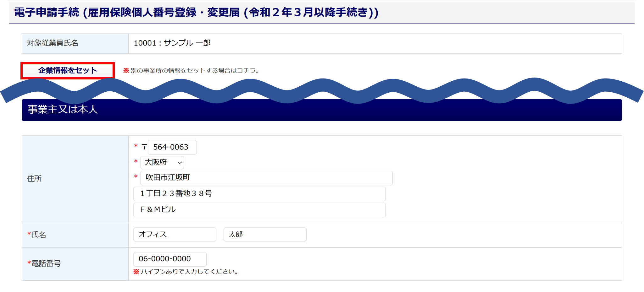This screenshot has width=644, height=292.
Task: Click the 企業情報をセット button
Action: pyautogui.click(x=68, y=71)
